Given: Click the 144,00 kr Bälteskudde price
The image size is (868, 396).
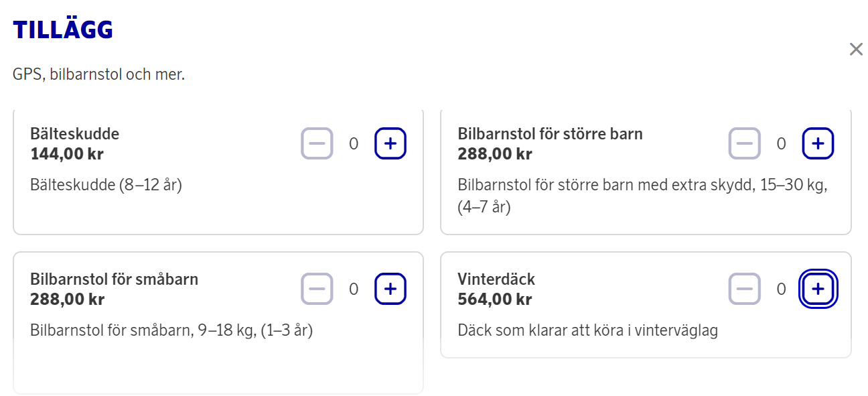Looking at the screenshot, I should click(67, 154).
